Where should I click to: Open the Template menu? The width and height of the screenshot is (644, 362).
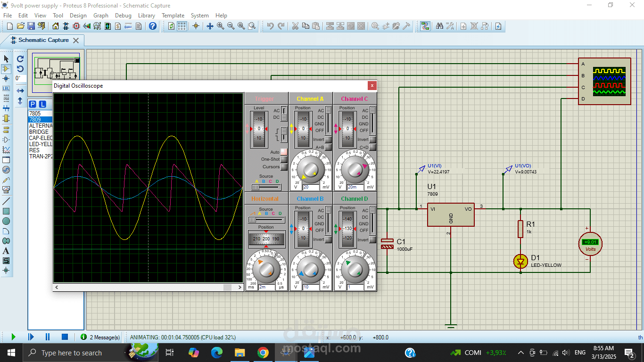tap(173, 15)
